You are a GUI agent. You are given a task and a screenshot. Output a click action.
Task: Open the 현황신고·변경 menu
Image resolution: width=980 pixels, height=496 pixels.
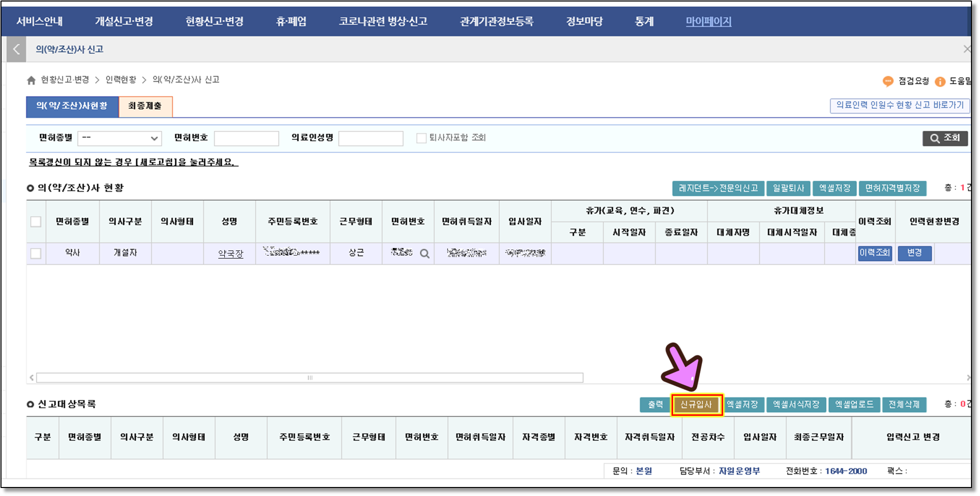(214, 22)
